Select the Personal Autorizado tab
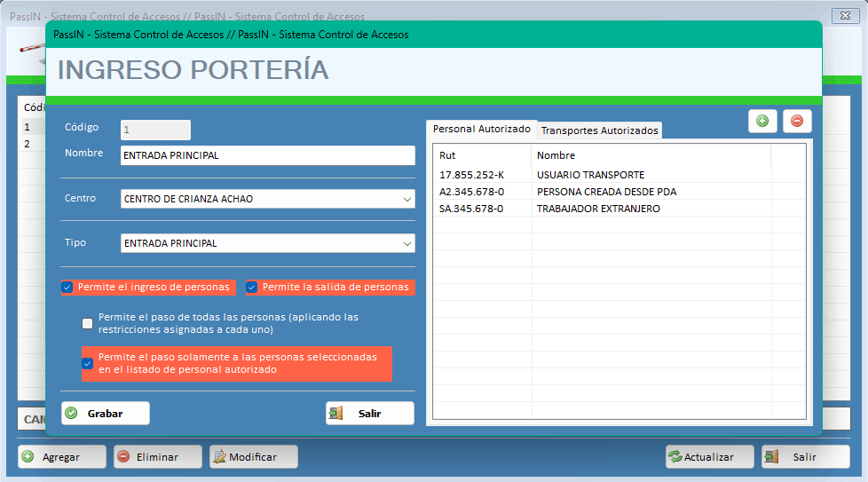This screenshot has width=868, height=482. (x=481, y=129)
